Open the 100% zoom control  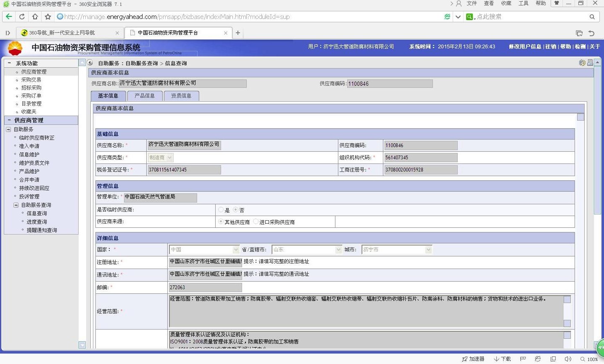tap(589, 359)
